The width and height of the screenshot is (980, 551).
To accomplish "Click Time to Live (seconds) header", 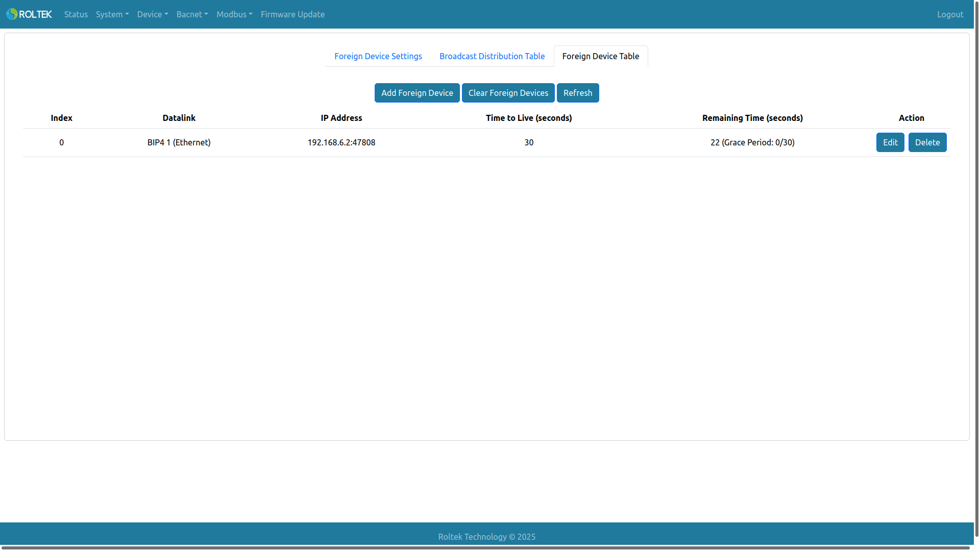I will (529, 118).
